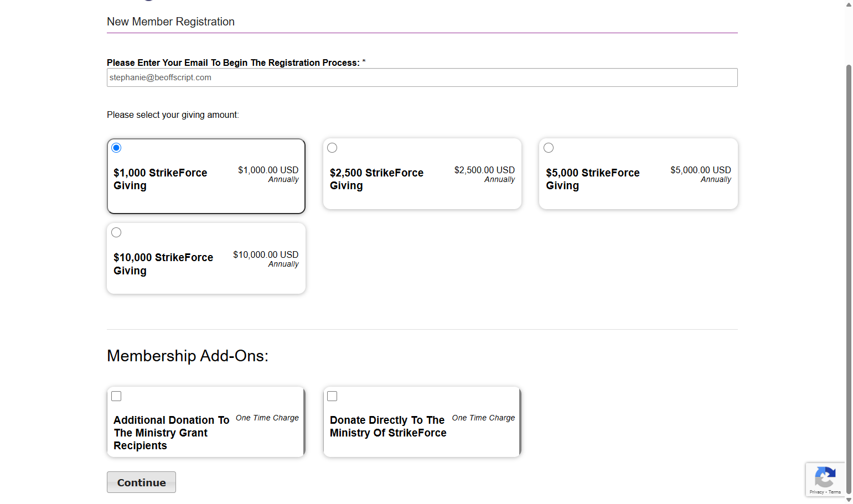This screenshot has width=853, height=504.
Task: Open the reCAPTCHA Privacy link
Action: (x=816, y=492)
